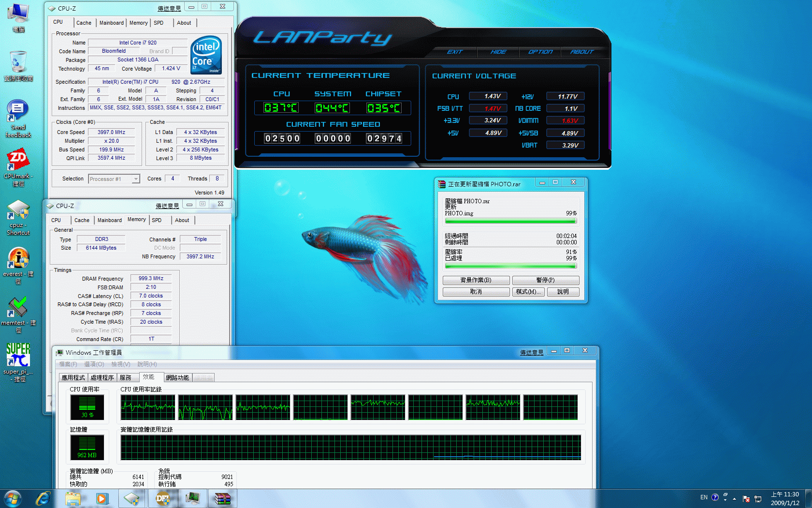
Task: Switch to WinRAR taskbar button
Action: coord(223,498)
